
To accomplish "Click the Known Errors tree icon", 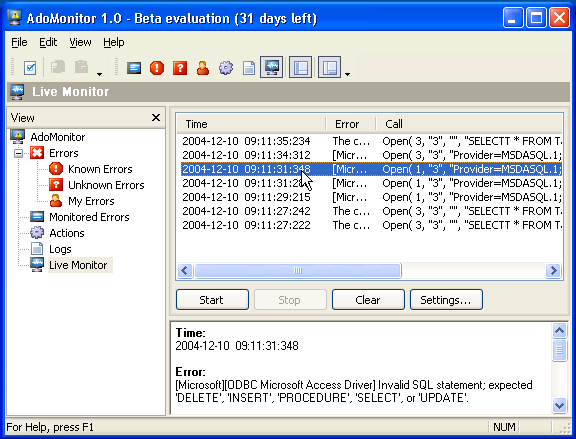I will (x=56, y=169).
